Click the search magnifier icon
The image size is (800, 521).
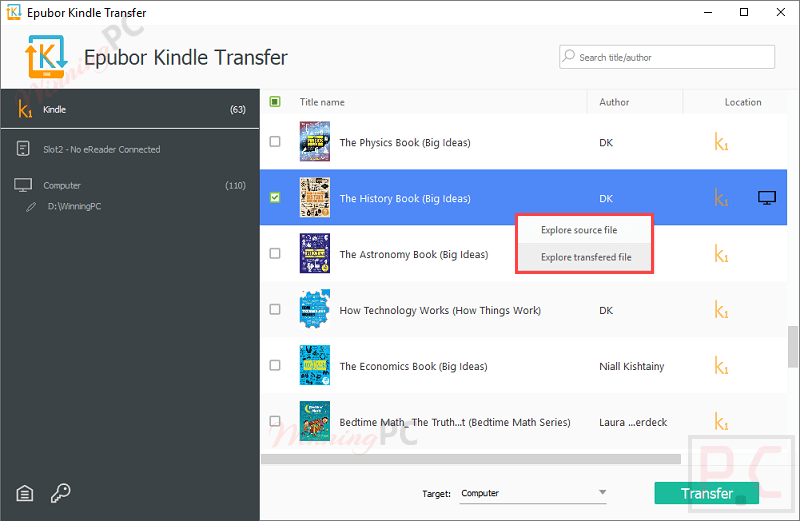[x=568, y=56]
